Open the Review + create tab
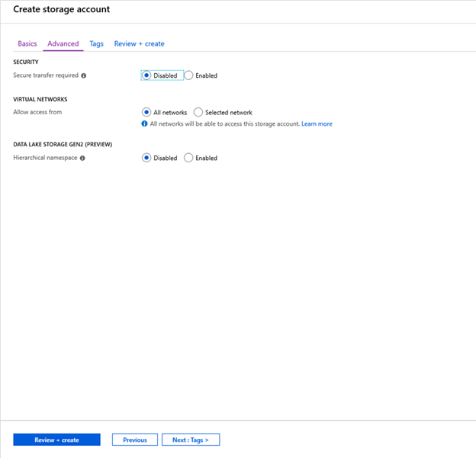Viewport: 476px width, 458px height. [x=140, y=43]
